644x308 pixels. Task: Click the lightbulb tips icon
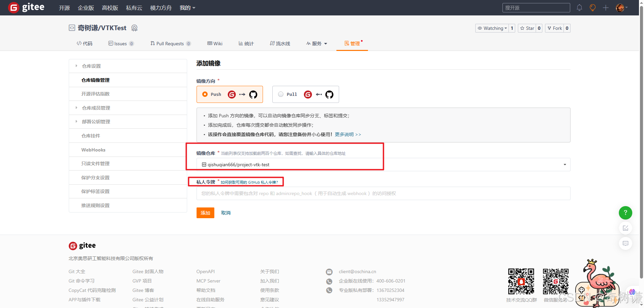[x=593, y=8]
